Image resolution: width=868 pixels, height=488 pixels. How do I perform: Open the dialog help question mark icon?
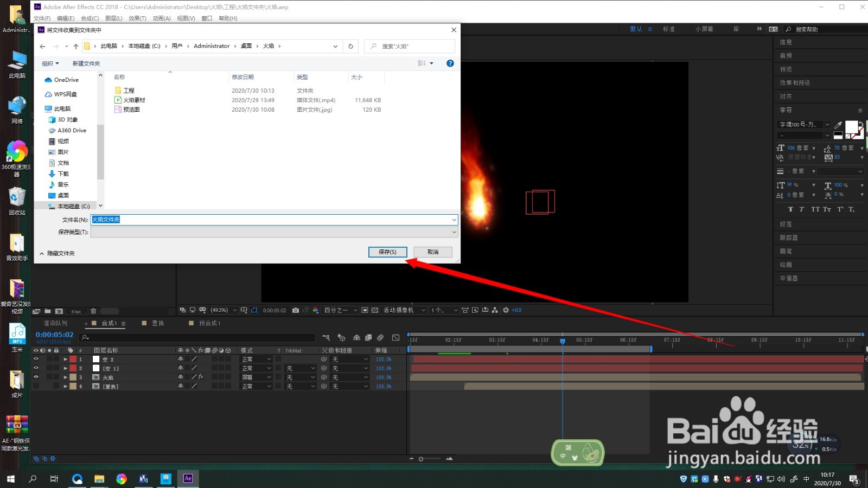[450, 63]
